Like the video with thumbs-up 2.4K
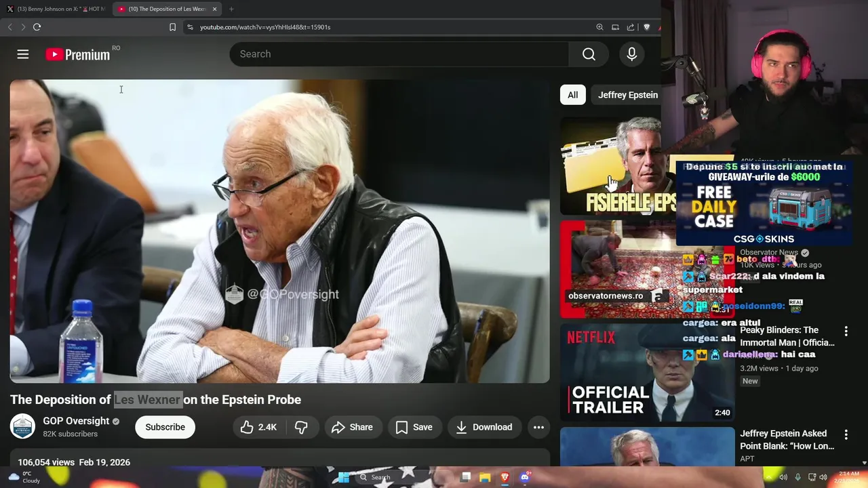This screenshot has width=868, height=488. coord(258,427)
